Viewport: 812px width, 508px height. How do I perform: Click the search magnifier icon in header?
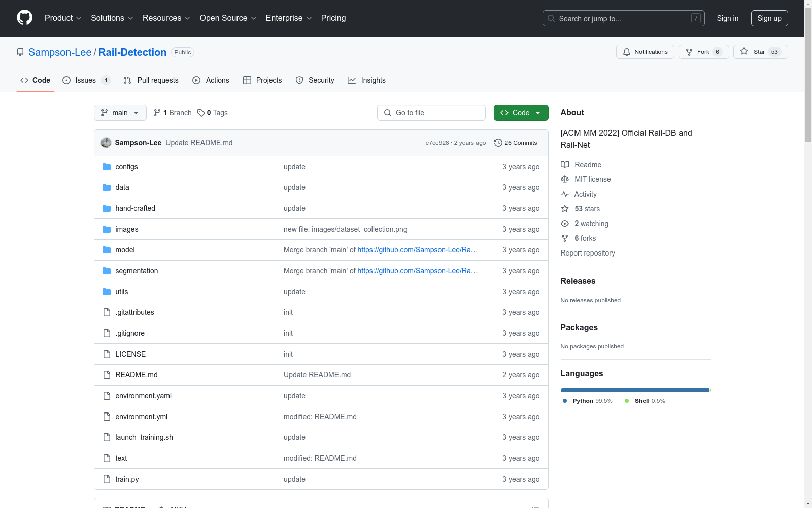tap(551, 18)
